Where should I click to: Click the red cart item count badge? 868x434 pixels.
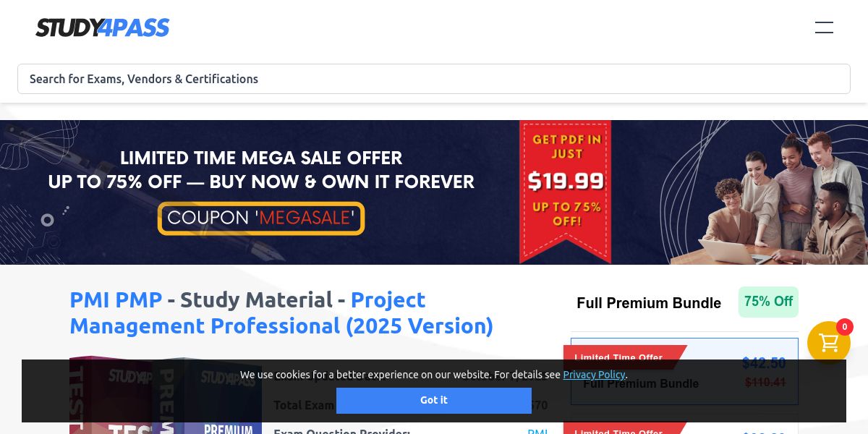[845, 327]
